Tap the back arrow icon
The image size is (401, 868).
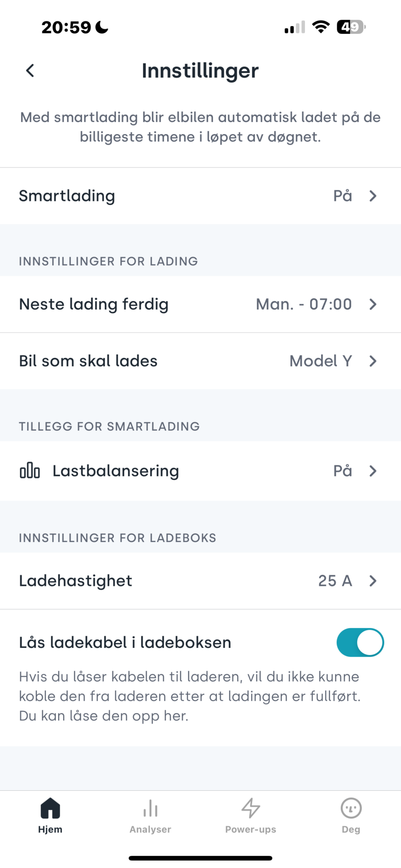point(30,70)
